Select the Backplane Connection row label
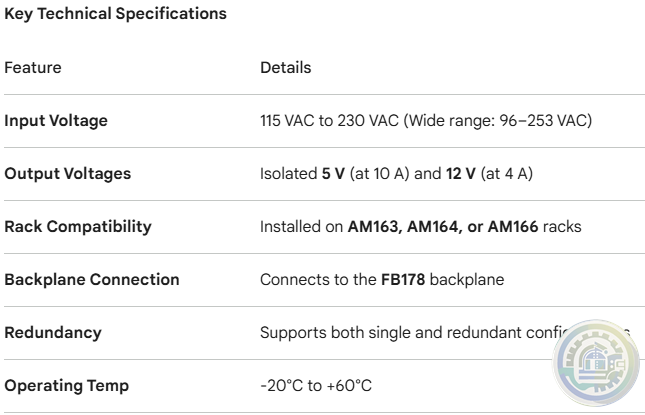 (x=92, y=279)
